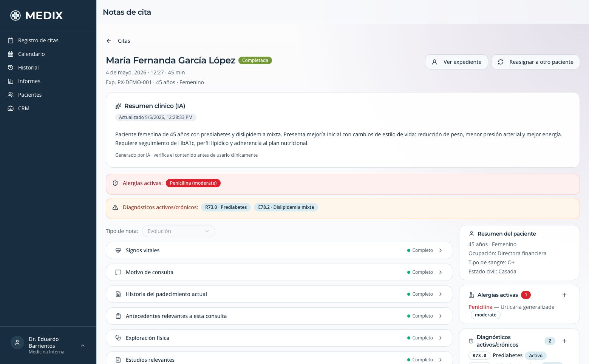Click the heart icon of Signos vitales
Screen dimensions: 589x364
(x=118, y=250)
